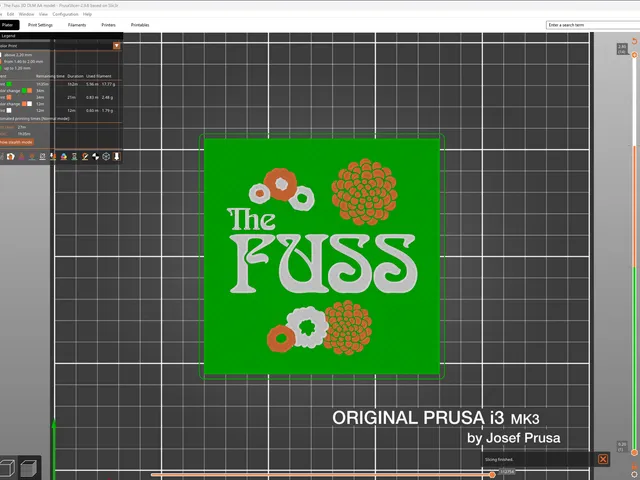The height and width of the screenshot is (480, 640).
Task: Click the '1h2m' duration value
Action: tap(73, 84)
